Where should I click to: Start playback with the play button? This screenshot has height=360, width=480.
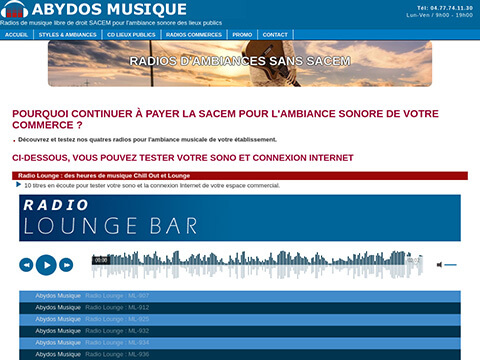[x=46, y=265]
